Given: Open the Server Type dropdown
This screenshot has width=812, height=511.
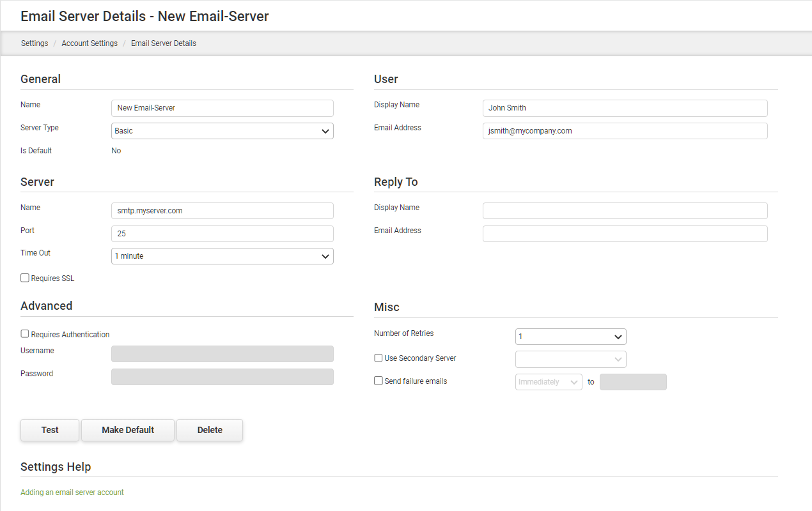Looking at the screenshot, I should (x=222, y=131).
